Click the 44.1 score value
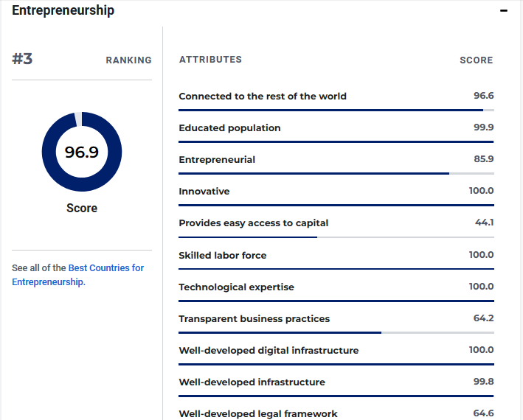Viewport: 523px width, 420px height. [484, 223]
